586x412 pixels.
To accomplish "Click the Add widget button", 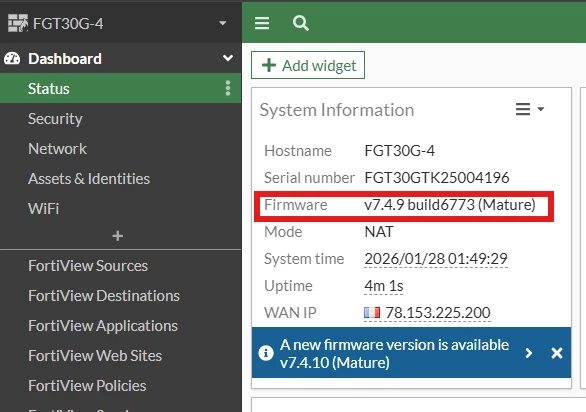I will coord(308,65).
